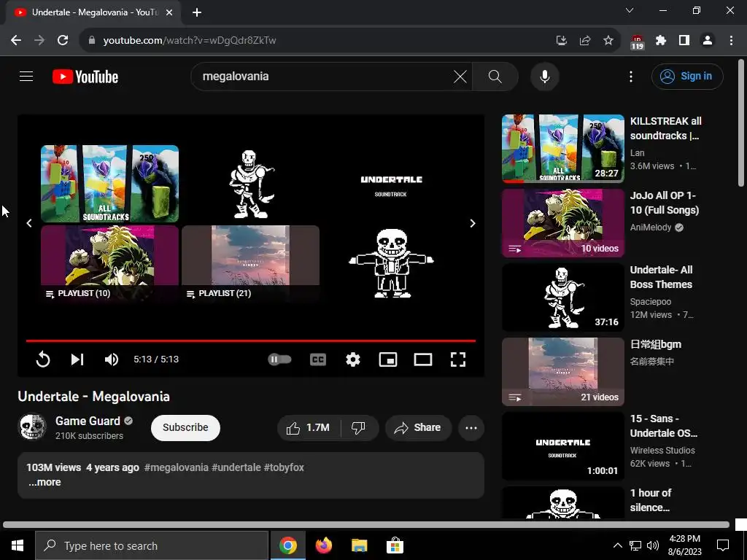Toggle closed captions CC
Image resolution: width=747 pixels, height=560 pixels.
coord(318,359)
